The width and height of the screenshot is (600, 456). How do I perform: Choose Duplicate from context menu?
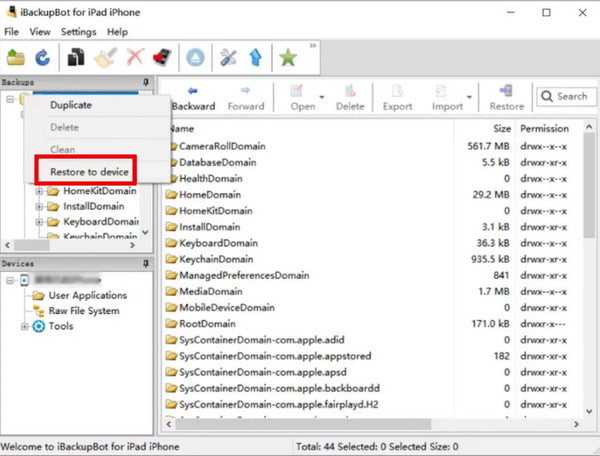click(x=97, y=105)
